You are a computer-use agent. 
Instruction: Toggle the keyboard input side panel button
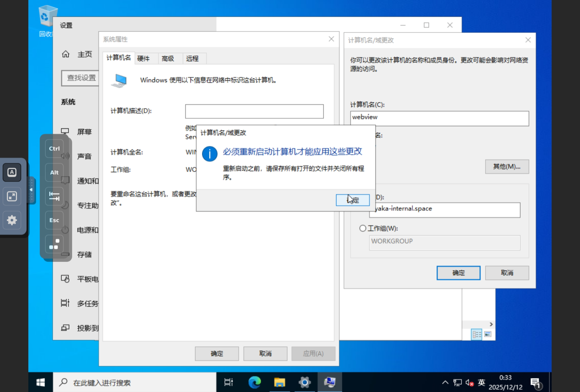click(x=12, y=172)
